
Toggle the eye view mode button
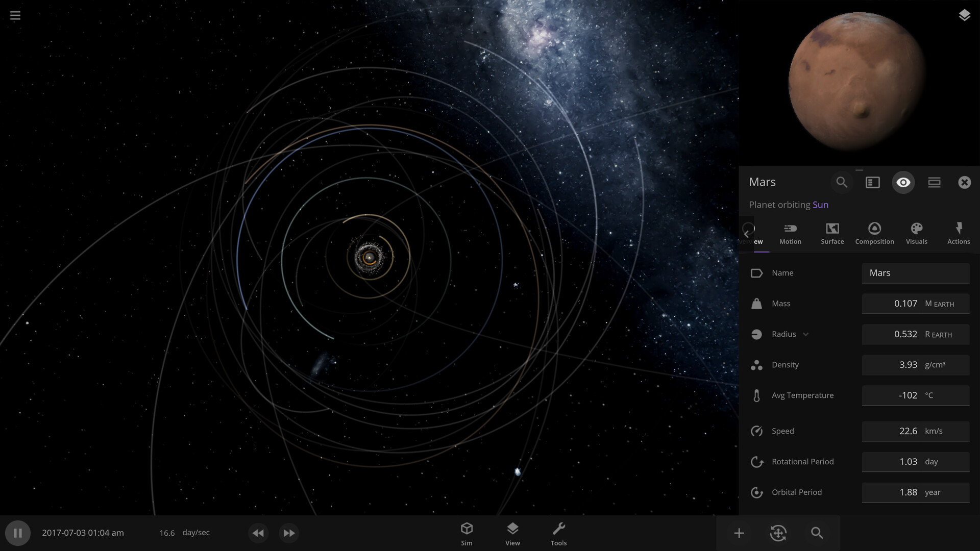[903, 182]
